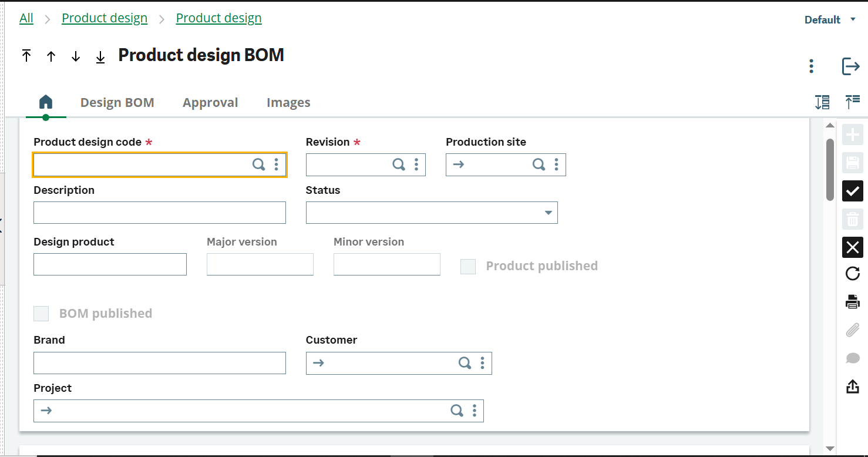Image resolution: width=868 pixels, height=457 pixels.
Task: Open the first Product design breadcrumb link
Action: click(x=105, y=18)
